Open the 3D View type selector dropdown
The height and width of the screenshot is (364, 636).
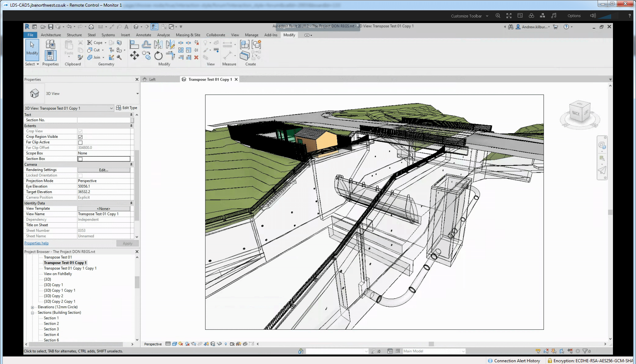pyautogui.click(x=112, y=108)
